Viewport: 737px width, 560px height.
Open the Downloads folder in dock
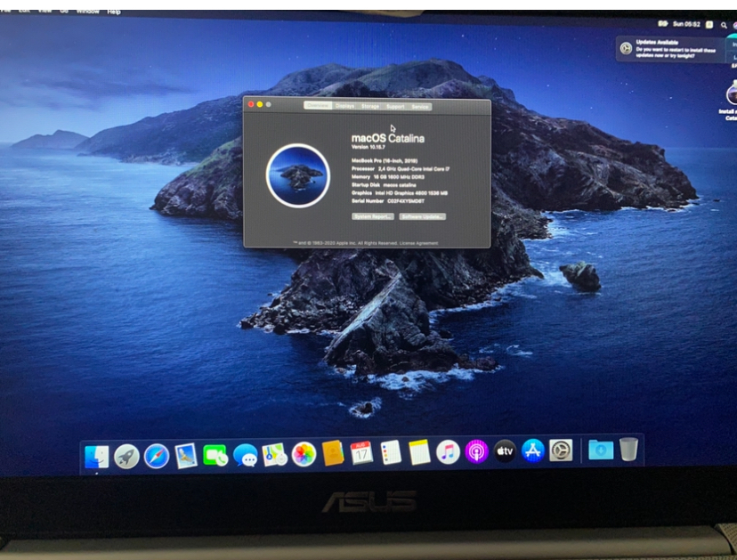tap(601, 450)
